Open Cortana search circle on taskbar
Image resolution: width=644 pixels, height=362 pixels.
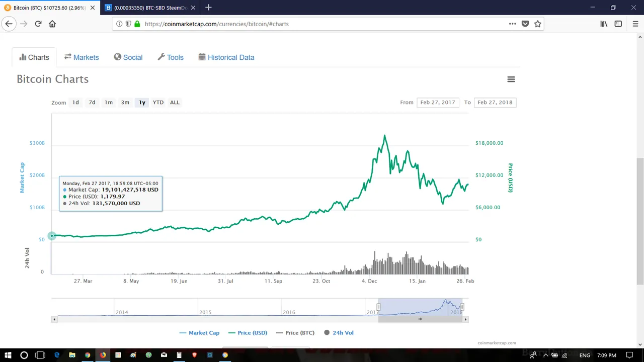click(24, 355)
